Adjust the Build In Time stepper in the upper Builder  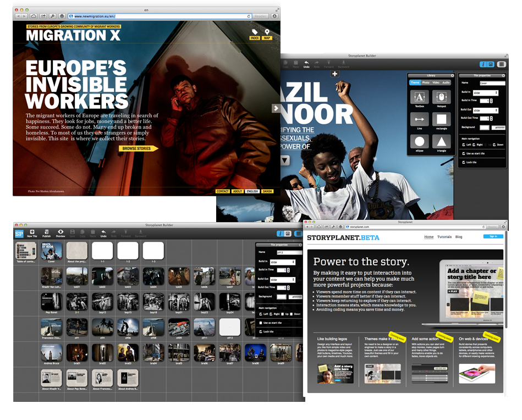pyautogui.click(x=491, y=101)
